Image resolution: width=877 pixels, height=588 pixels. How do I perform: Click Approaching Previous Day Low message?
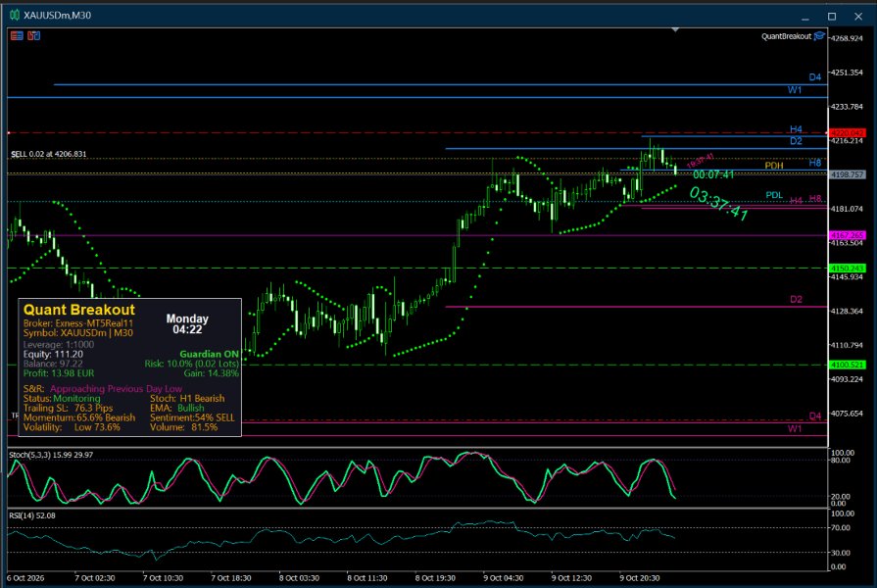point(116,388)
